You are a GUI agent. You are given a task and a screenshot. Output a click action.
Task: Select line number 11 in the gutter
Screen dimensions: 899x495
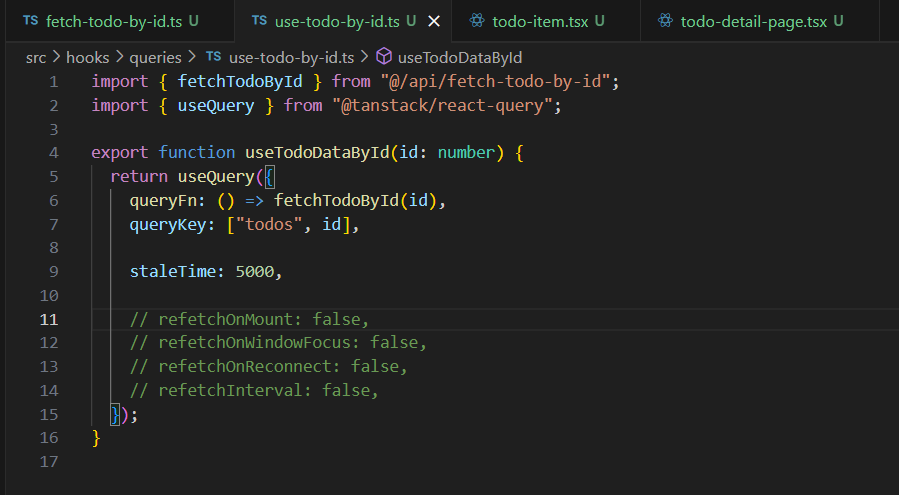point(50,319)
